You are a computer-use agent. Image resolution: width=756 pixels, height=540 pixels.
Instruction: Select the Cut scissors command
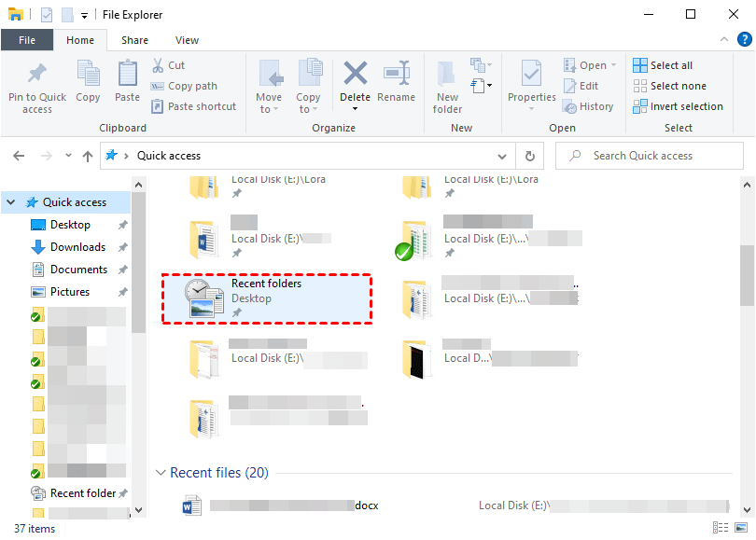pos(168,65)
